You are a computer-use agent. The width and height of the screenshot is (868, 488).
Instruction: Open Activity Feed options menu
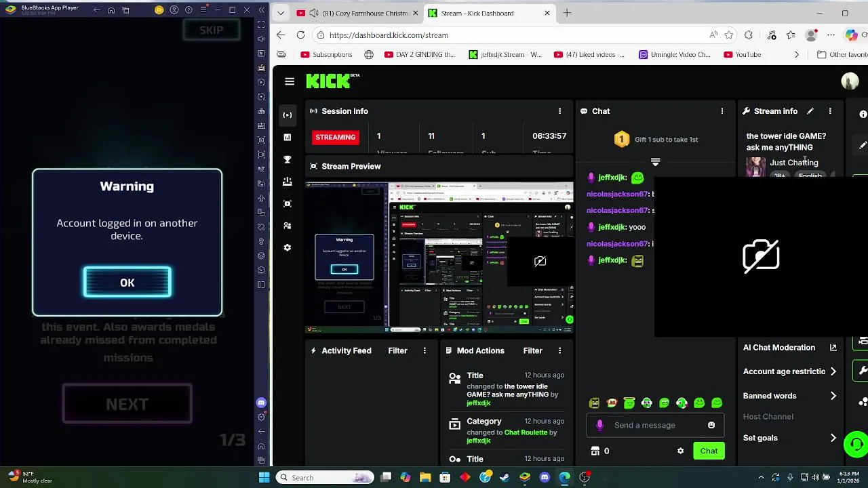pos(425,350)
